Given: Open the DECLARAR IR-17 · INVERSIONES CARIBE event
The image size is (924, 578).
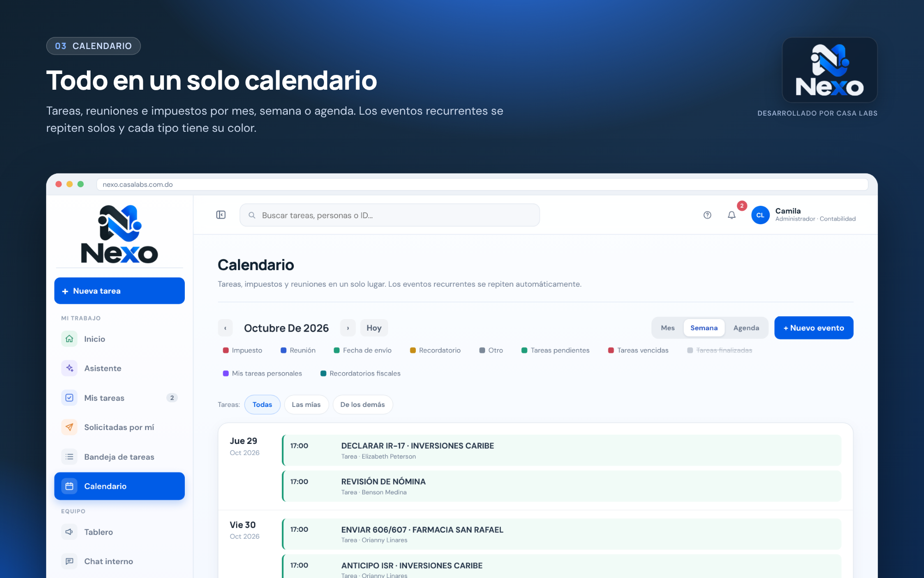Looking at the screenshot, I should [x=561, y=450].
